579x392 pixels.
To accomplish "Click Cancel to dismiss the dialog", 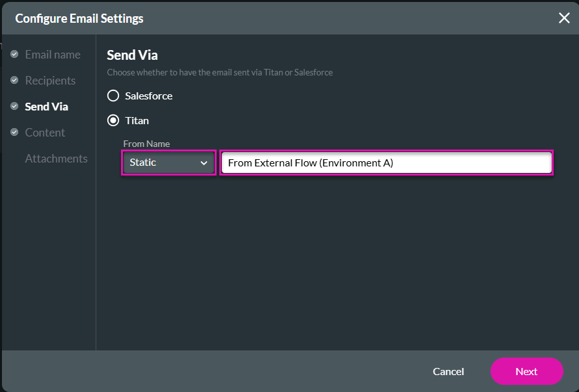I will [448, 371].
